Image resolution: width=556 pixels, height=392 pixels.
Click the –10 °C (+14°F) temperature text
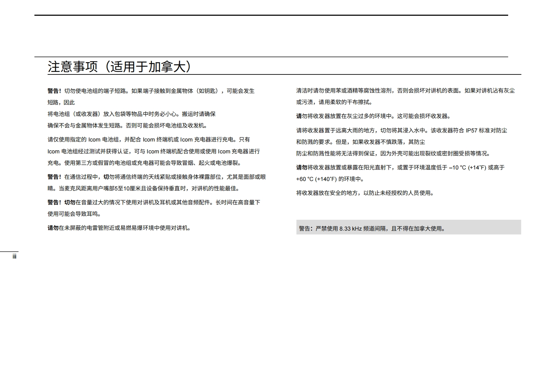(467, 168)
